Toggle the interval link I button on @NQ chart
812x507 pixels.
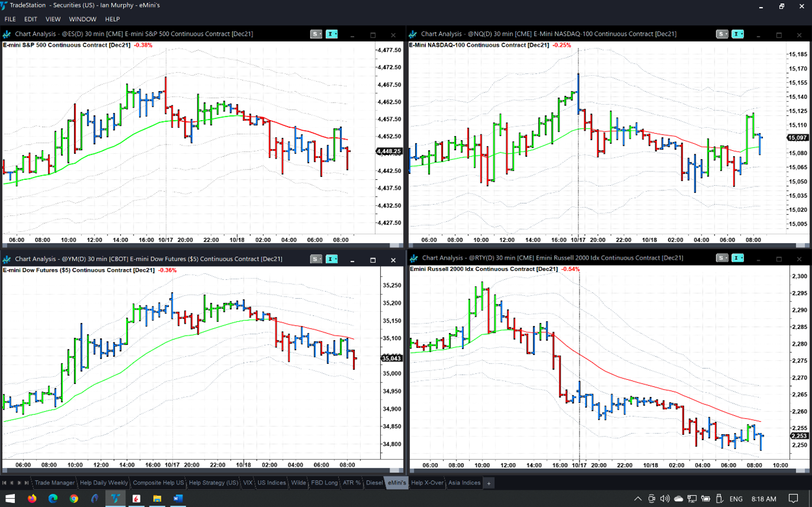736,34
